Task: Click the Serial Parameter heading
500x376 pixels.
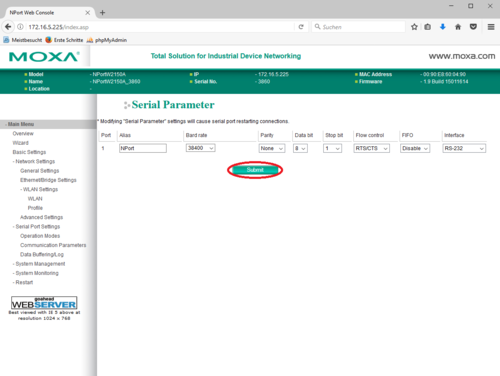Action: (173, 105)
